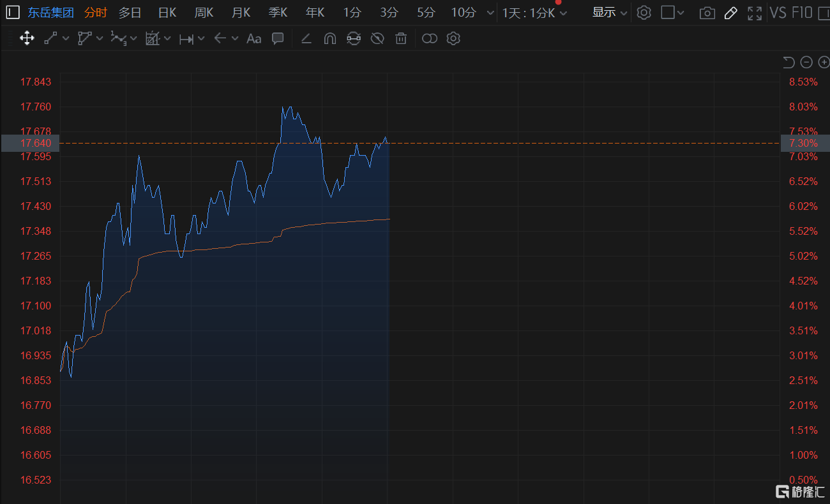The height and width of the screenshot is (504, 830).
Task: Switch to 年K yearly chart tab
Action: (315, 13)
